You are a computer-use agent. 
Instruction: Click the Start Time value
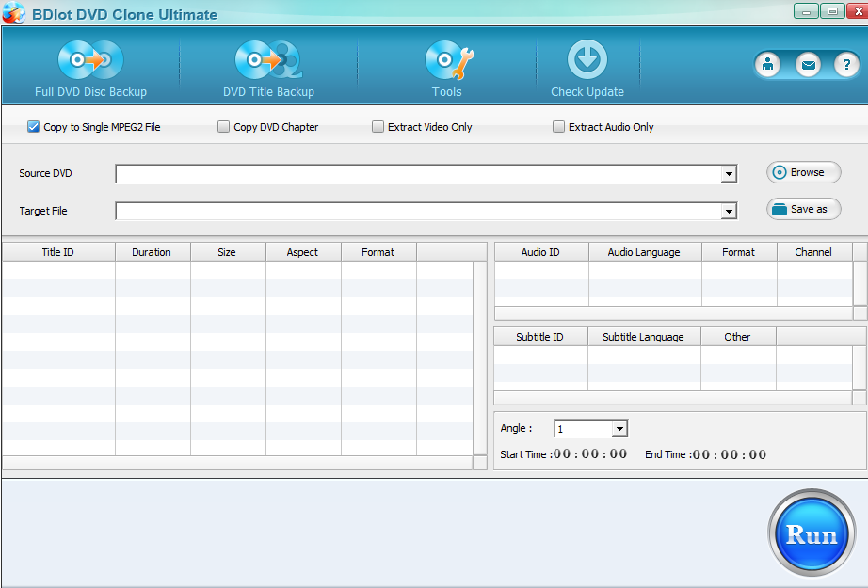pyautogui.click(x=590, y=454)
